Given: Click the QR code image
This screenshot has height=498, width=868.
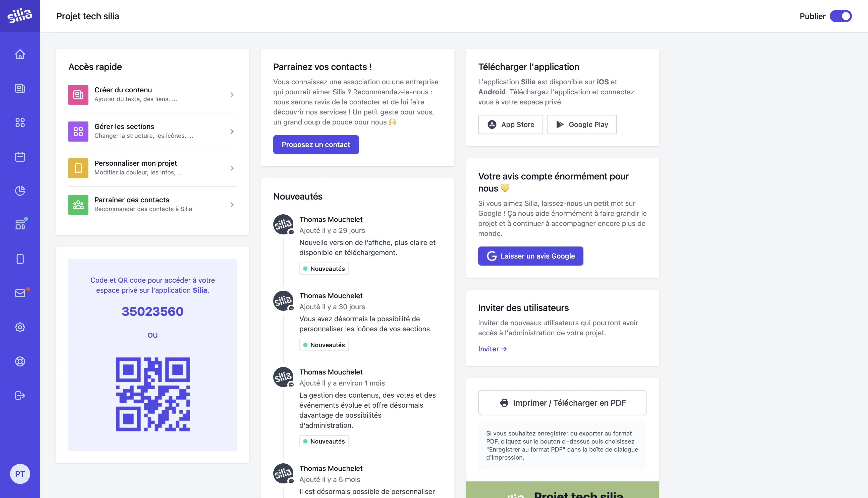Looking at the screenshot, I should pyautogui.click(x=153, y=394).
